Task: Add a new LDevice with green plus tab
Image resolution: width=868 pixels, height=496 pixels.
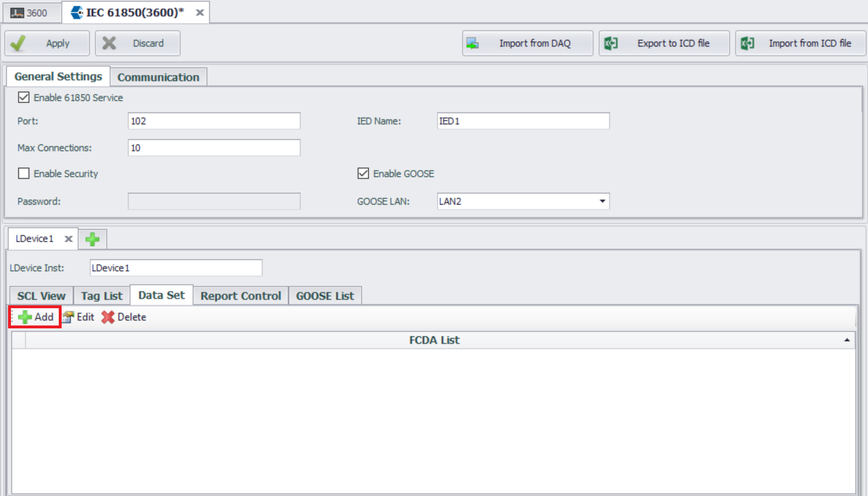Action: pos(92,239)
